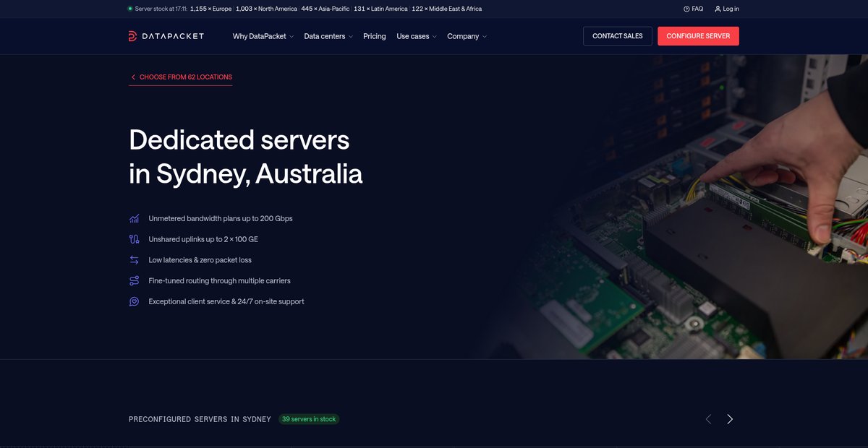Click Low latencies & zero packet loss text
868x448 pixels.
(x=200, y=260)
